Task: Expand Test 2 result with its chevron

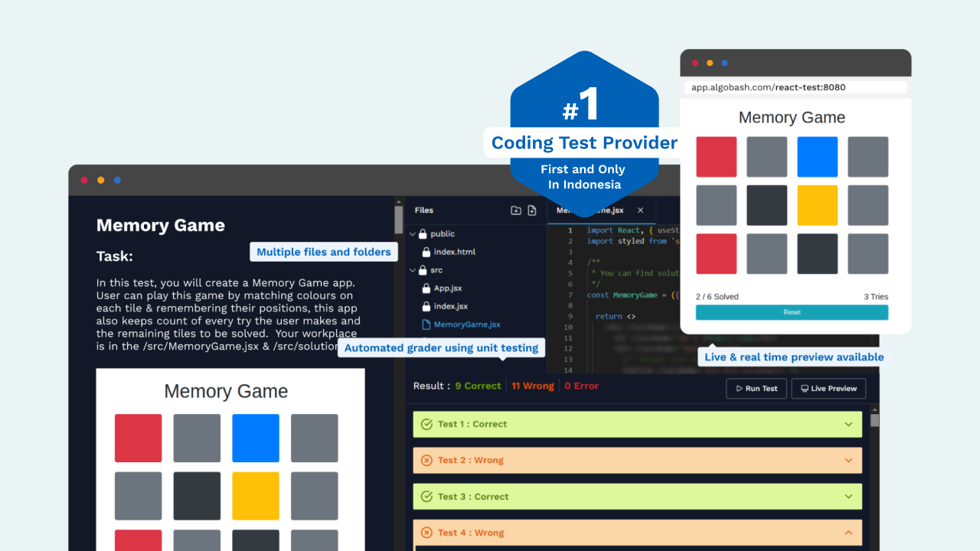Action: pyautogui.click(x=848, y=461)
